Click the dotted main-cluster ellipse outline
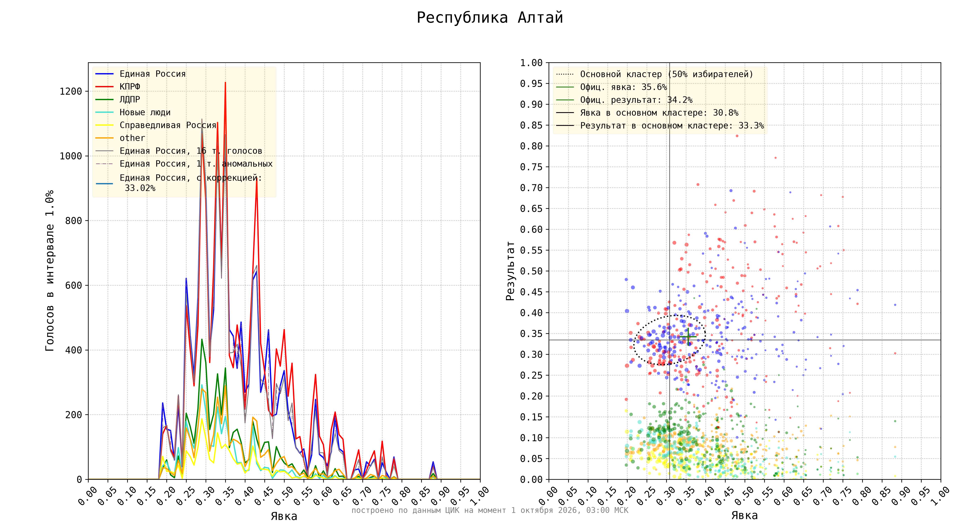This screenshot has width=980, height=521. tap(670, 340)
